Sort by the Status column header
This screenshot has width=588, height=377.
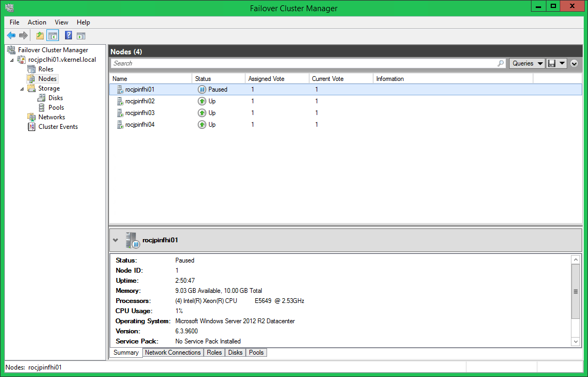tap(218, 79)
